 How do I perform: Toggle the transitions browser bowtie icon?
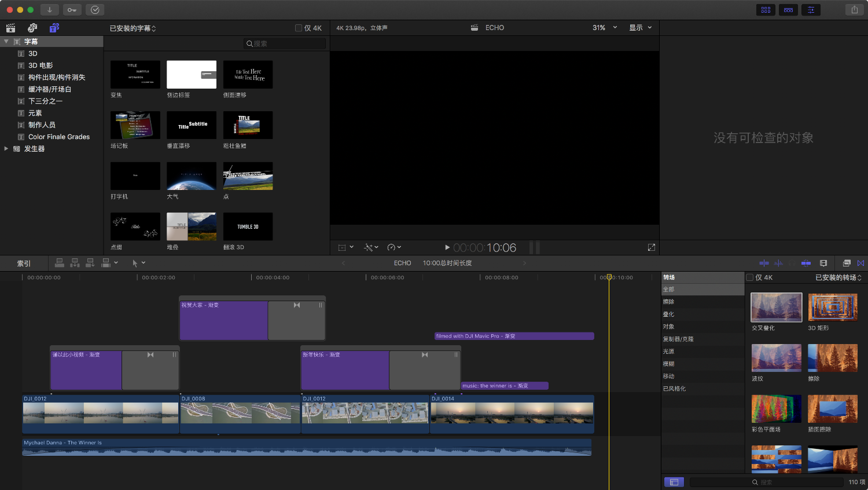click(x=860, y=263)
